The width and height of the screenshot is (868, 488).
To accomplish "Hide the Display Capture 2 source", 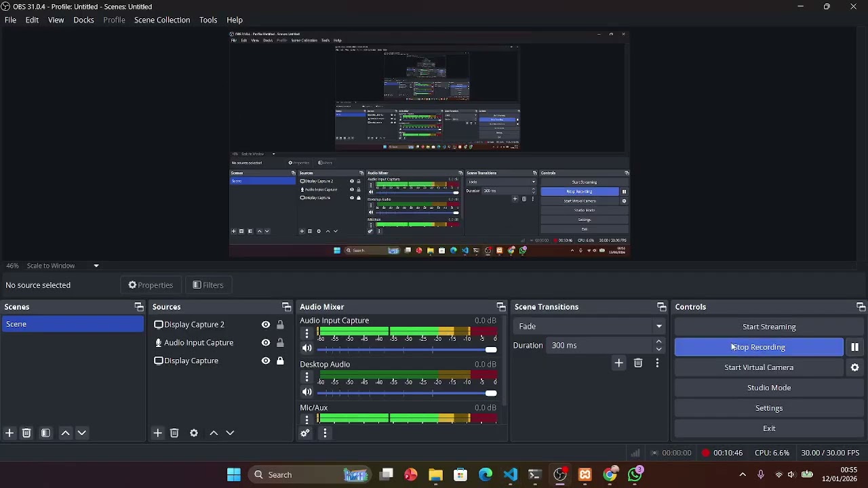I will pyautogui.click(x=266, y=325).
